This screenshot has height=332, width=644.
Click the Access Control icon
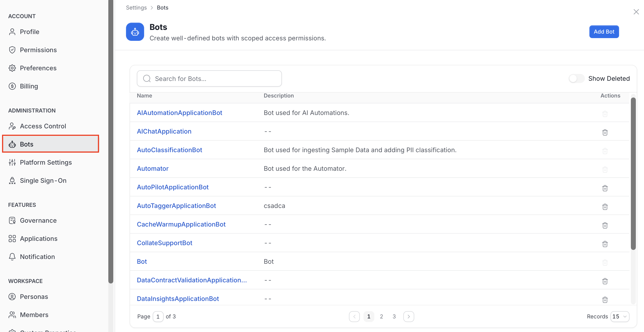click(x=12, y=126)
